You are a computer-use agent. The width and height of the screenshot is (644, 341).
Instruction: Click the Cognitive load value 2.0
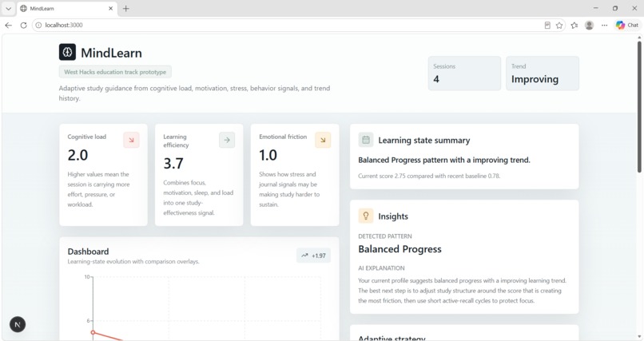(78, 155)
